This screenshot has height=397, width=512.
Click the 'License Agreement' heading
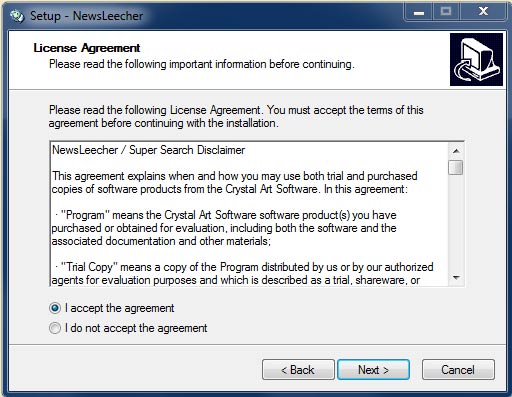click(x=87, y=48)
